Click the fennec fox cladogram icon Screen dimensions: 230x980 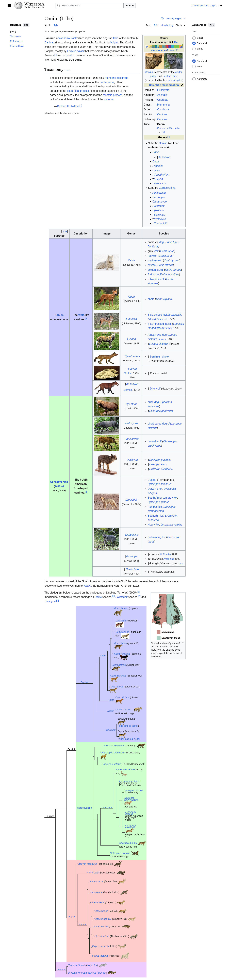[x=122, y=882]
